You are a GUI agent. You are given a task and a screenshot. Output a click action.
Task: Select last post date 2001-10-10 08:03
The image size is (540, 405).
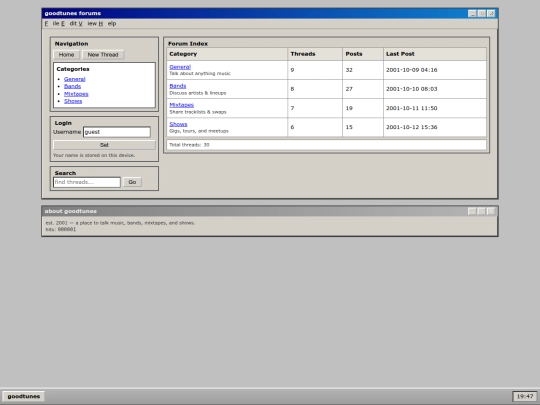click(412, 89)
